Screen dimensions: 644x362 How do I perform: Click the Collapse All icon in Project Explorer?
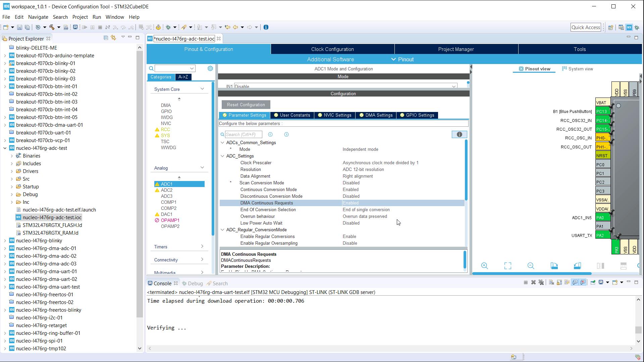[106, 38]
